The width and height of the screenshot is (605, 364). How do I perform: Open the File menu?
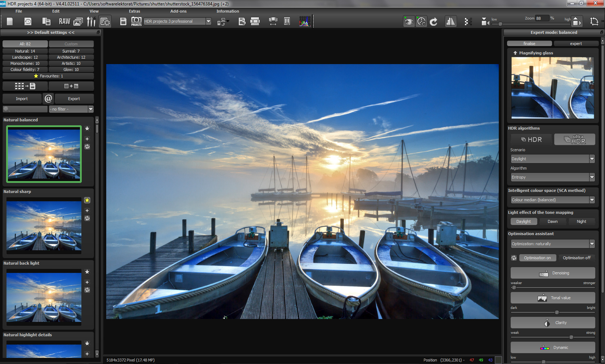19,11
